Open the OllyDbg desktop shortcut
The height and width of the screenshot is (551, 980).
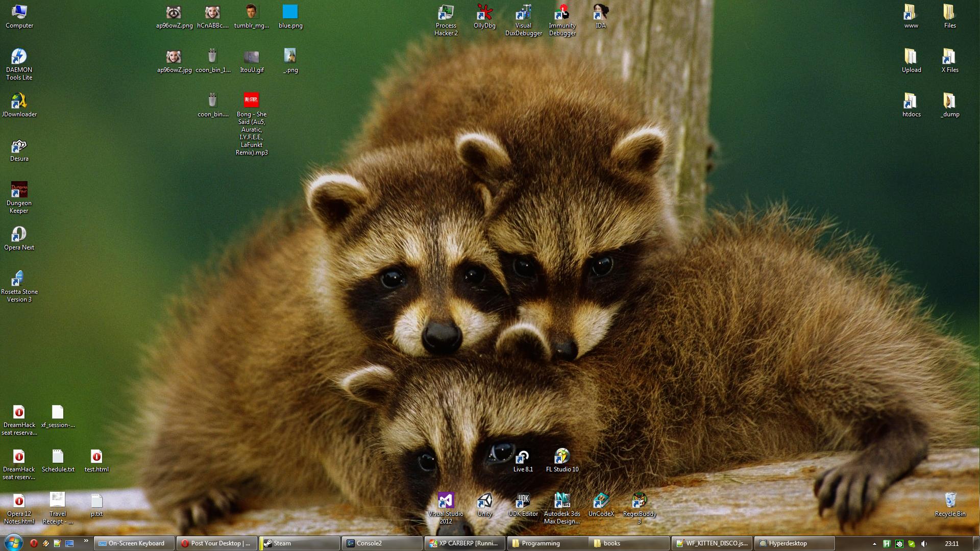click(x=484, y=13)
